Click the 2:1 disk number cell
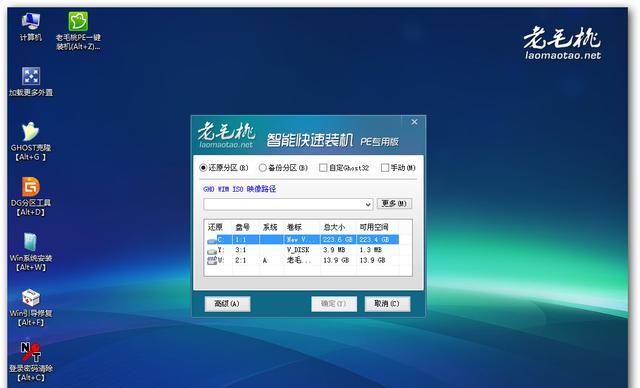The width and height of the screenshot is (640, 388). (240, 260)
